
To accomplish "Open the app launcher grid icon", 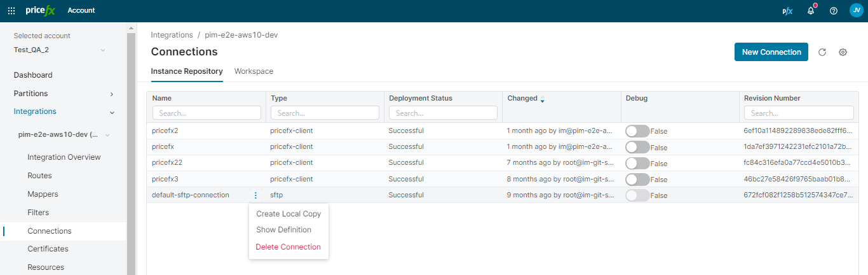I will click(11, 10).
